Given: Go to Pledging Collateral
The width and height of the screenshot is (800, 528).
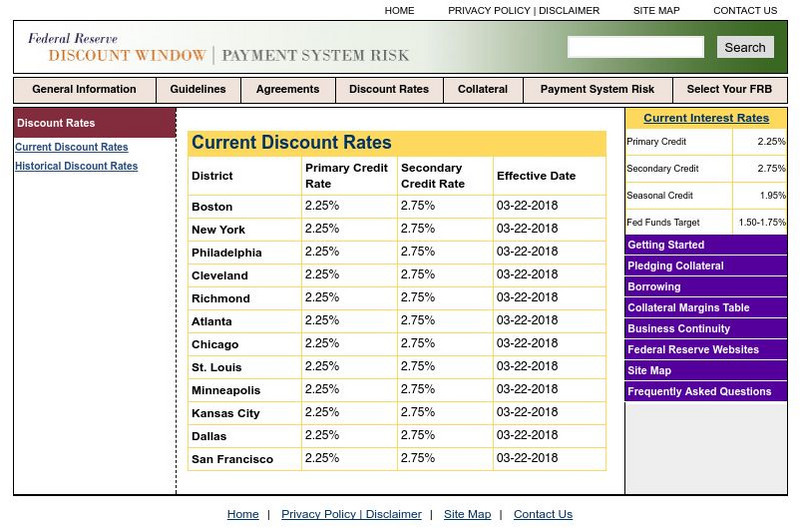Looking at the screenshot, I should tap(706, 266).
